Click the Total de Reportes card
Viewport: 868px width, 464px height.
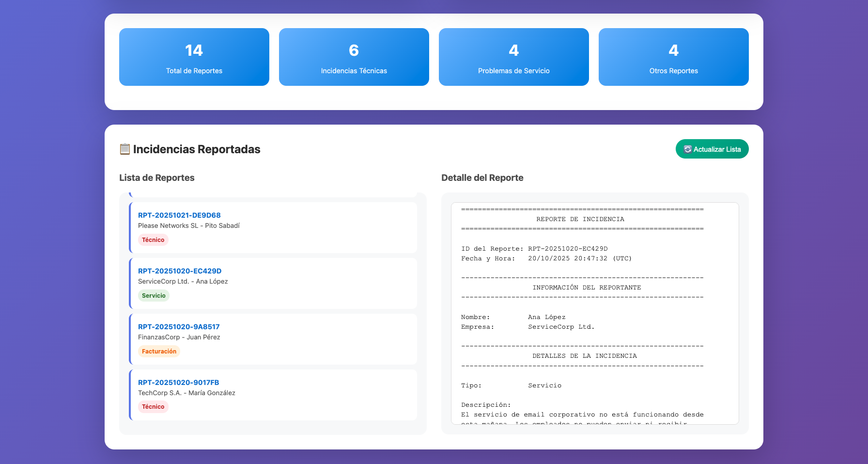point(194,57)
